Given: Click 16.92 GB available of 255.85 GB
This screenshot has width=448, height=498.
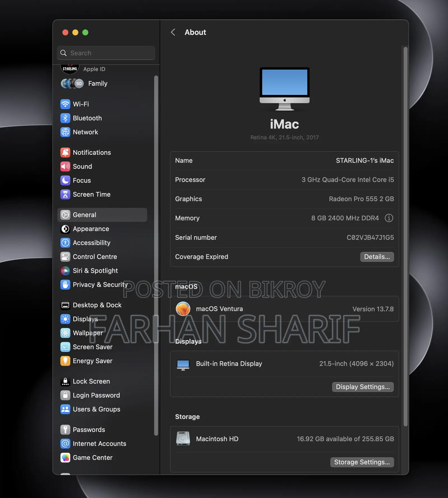Looking at the screenshot, I should (345, 439).
